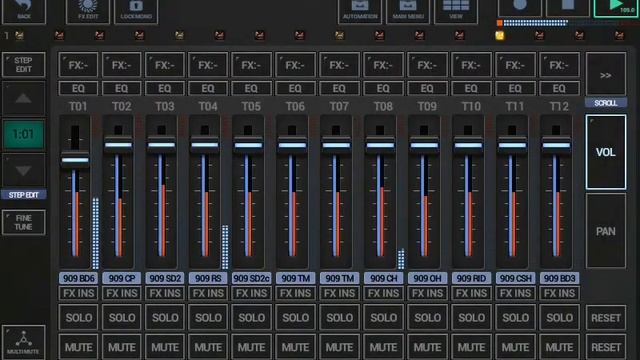Select the 909 SD2c sample label
The image size is (640, 360).
[x=251, y=278]
